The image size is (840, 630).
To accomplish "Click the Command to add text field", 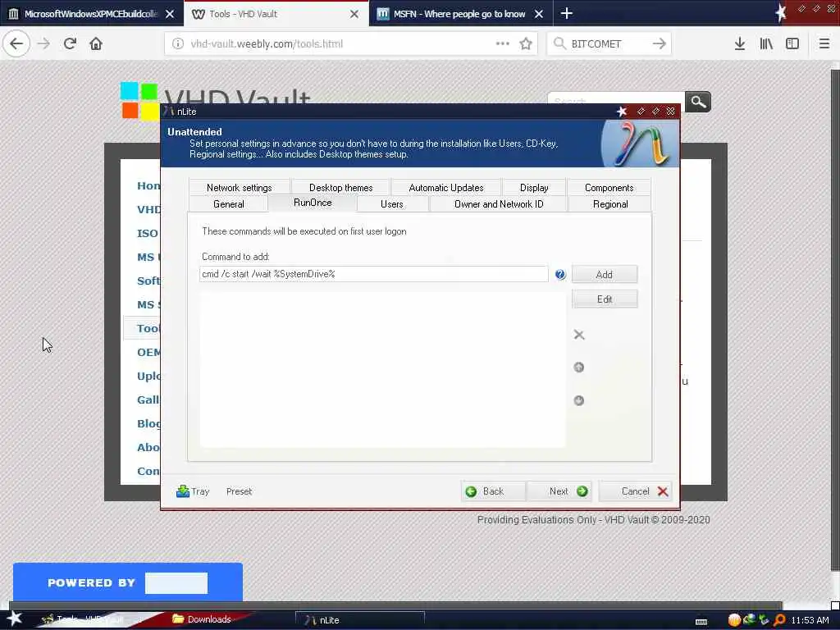I will 373,274.
